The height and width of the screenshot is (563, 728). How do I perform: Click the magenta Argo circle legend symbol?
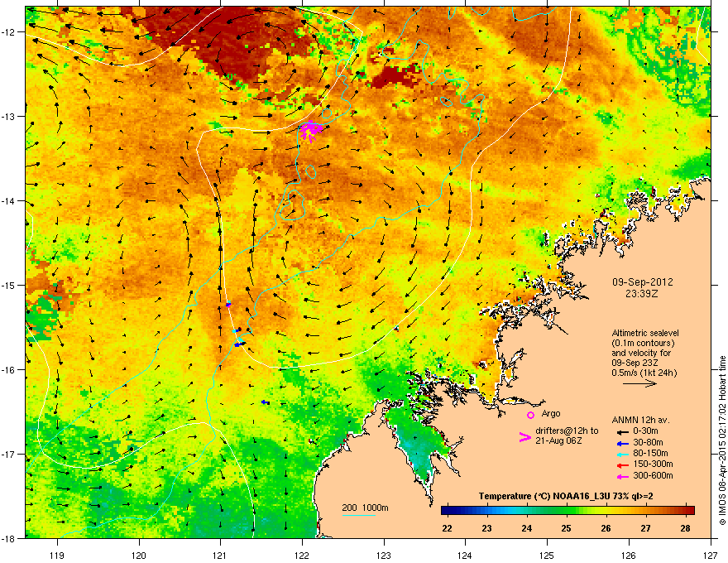pos(530,416)
